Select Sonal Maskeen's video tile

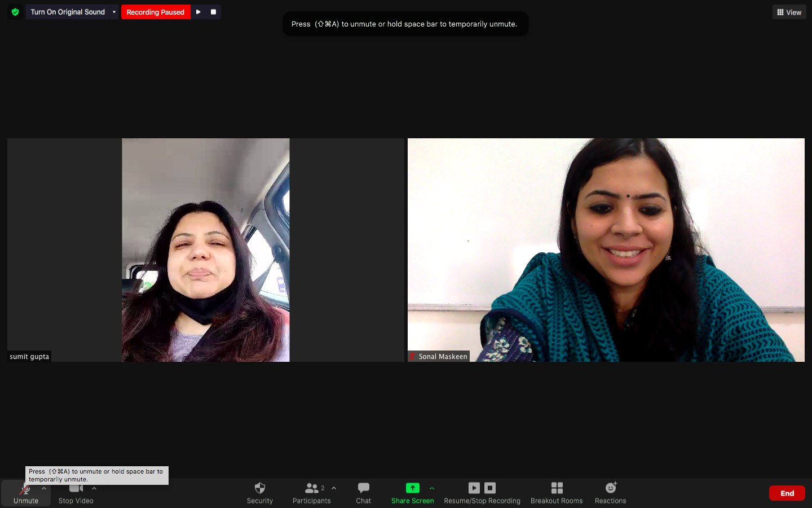coord(606,250)
